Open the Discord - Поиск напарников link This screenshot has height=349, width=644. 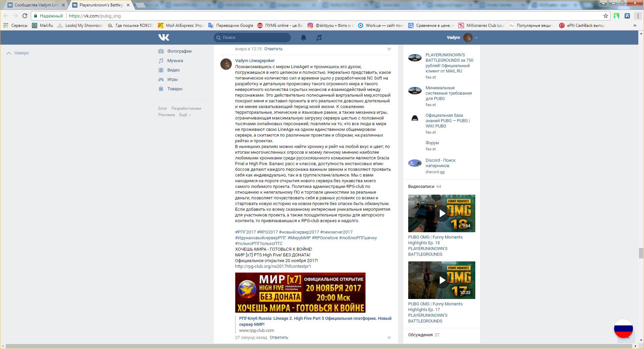[x=440, y=163]
